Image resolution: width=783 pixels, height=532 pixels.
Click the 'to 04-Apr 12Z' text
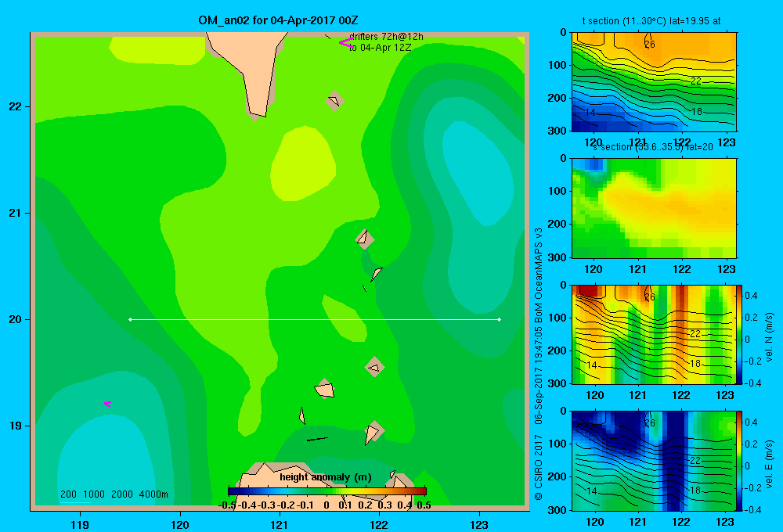pos(380,48)
